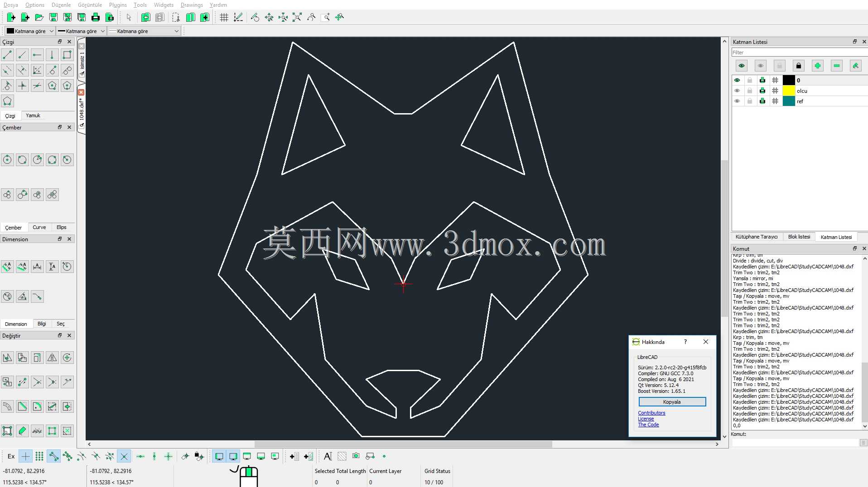Click the teal swatch of ref layer
The width and height of the screenshot is (868, 487).
click(789, 101)
